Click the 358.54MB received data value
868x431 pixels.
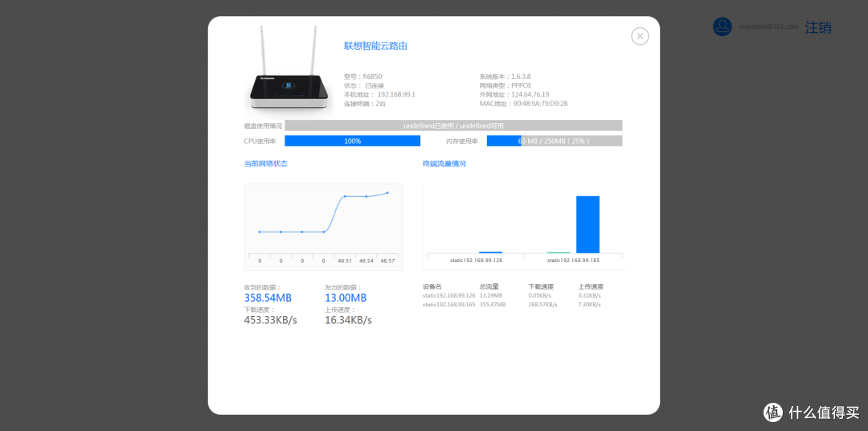click(x=268, y=298)
